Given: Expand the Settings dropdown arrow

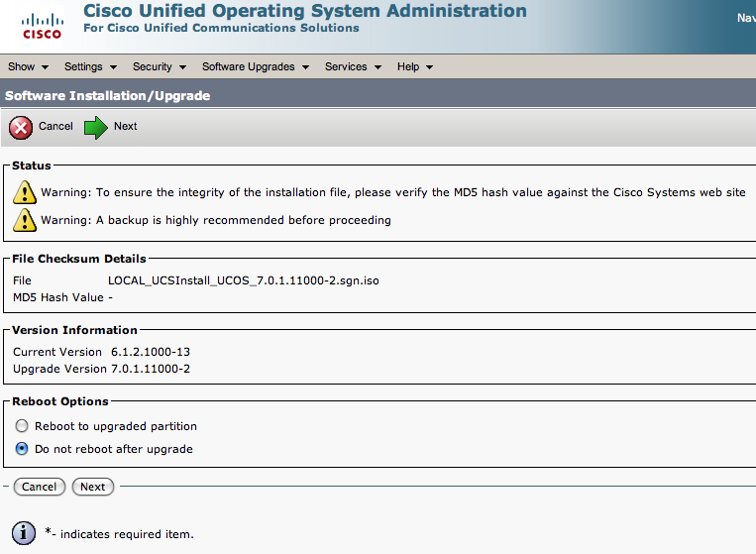Looking at the screenshot, I should 113,67.
